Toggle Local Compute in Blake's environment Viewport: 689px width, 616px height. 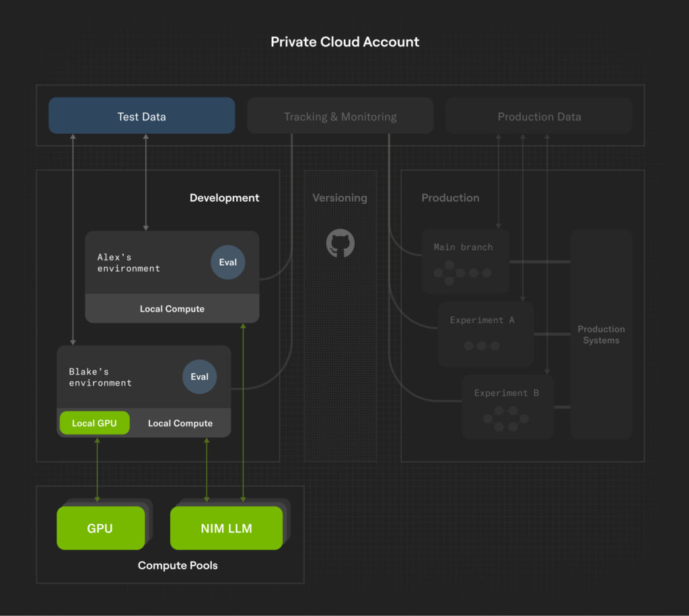coord(180,422)
